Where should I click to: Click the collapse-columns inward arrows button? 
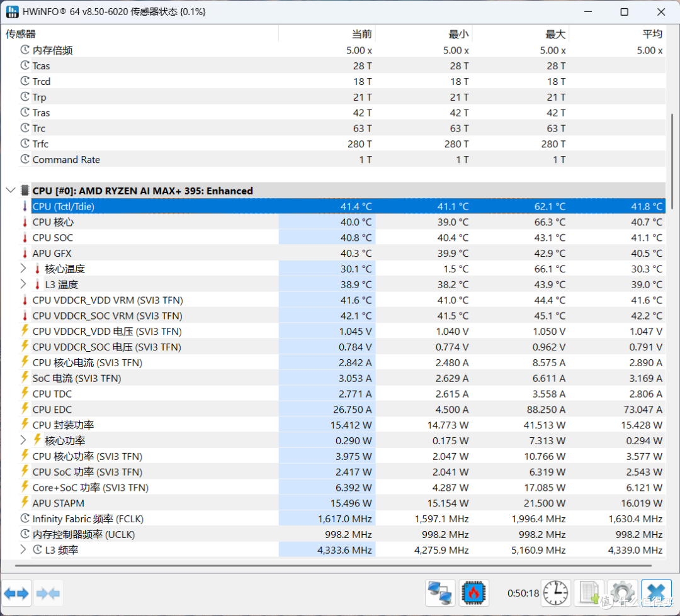click(48, 593)
